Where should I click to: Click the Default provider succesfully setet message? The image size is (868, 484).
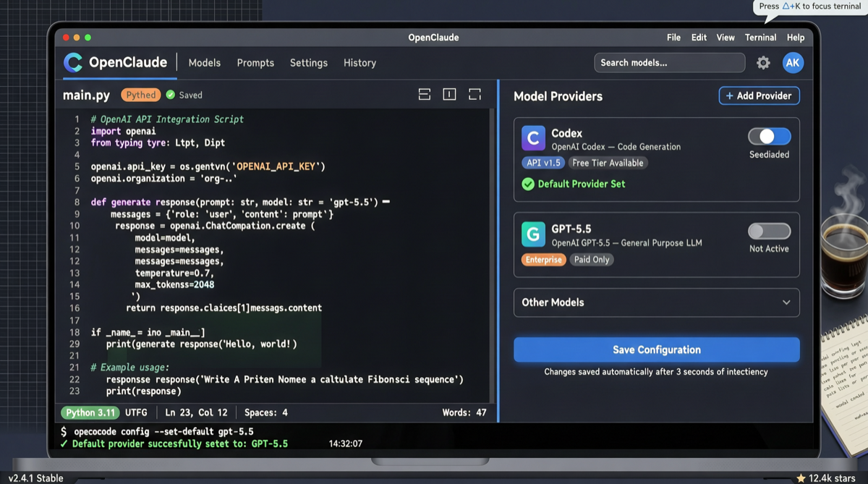(174, 443)
